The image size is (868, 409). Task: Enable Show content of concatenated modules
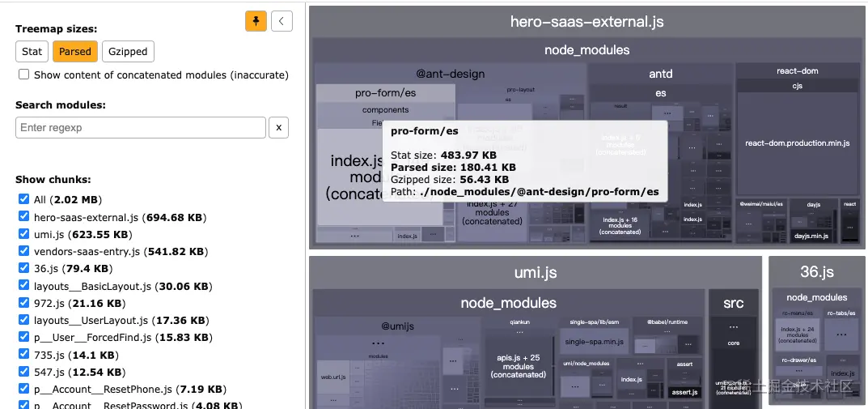[23, 75]
